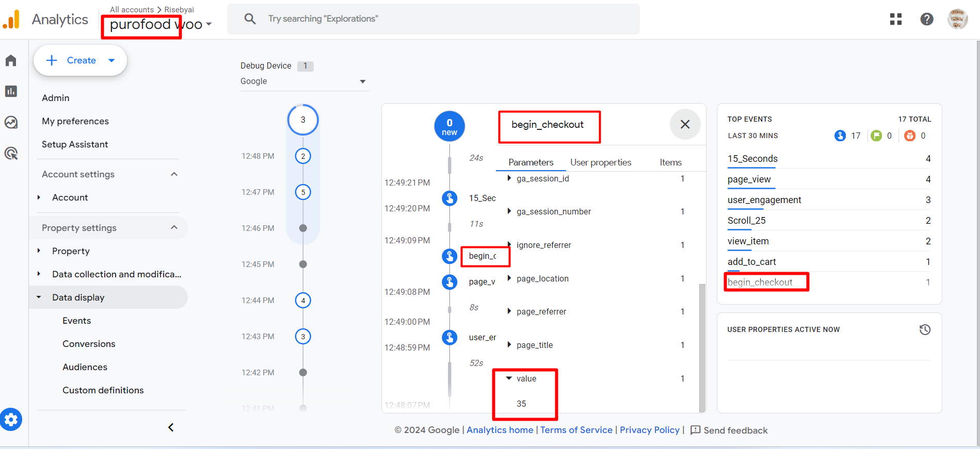Click the blue events count icon showing 17

pos(840,136)
